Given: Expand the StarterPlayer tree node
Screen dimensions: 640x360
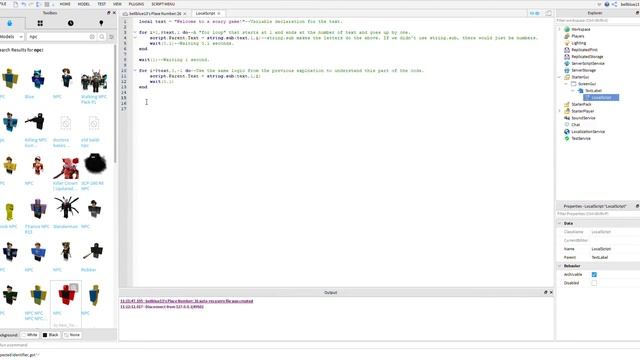Looking at the screenshot, I should tap(560, 111).
